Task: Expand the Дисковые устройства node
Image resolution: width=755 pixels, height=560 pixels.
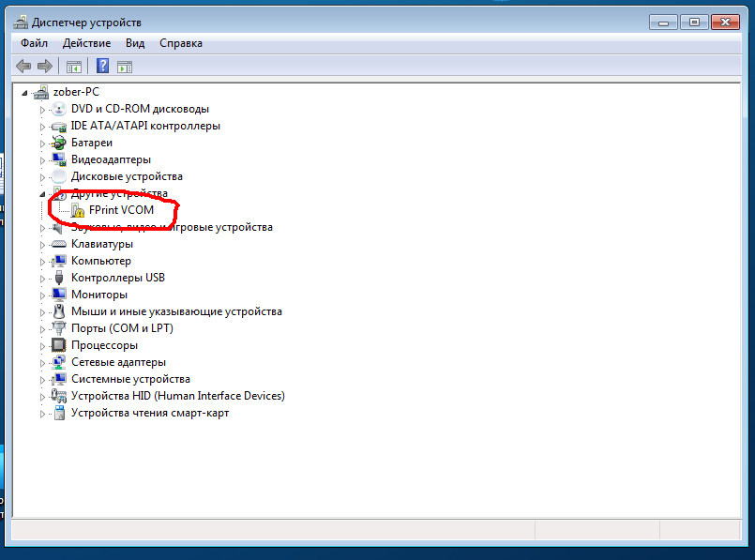Action: (x=42, y=177)
